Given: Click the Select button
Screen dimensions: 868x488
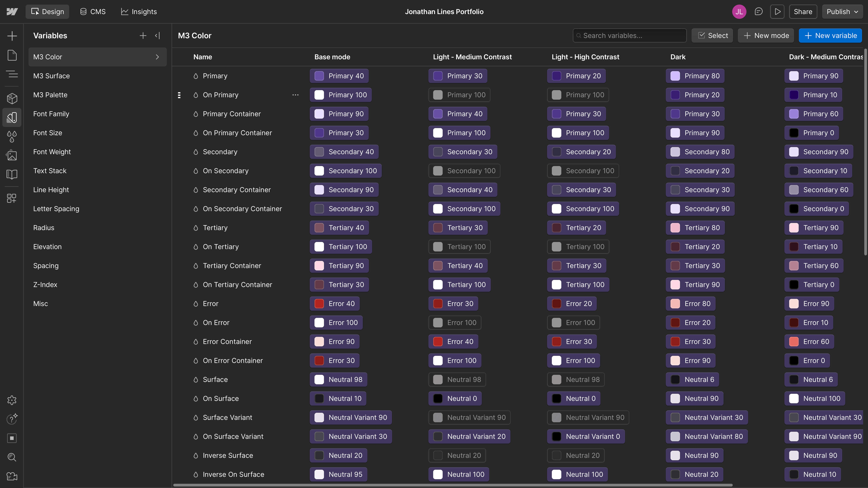Looking at the screenshot, I should (712, 35).
